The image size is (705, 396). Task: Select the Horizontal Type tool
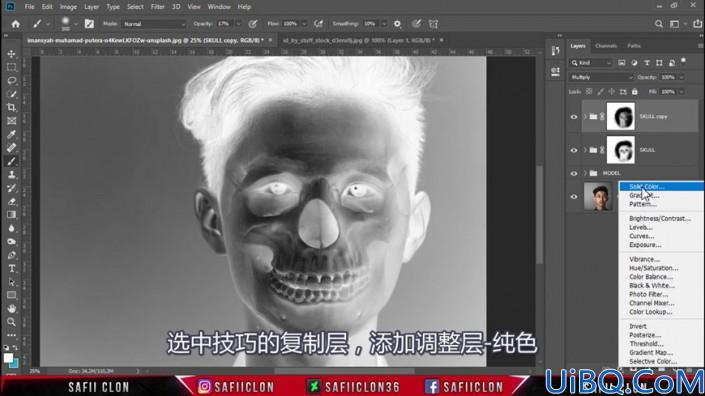coord(12,269)
